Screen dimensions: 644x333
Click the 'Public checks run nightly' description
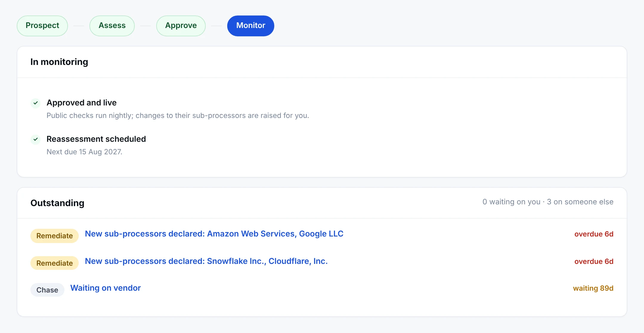pos(178,116)
